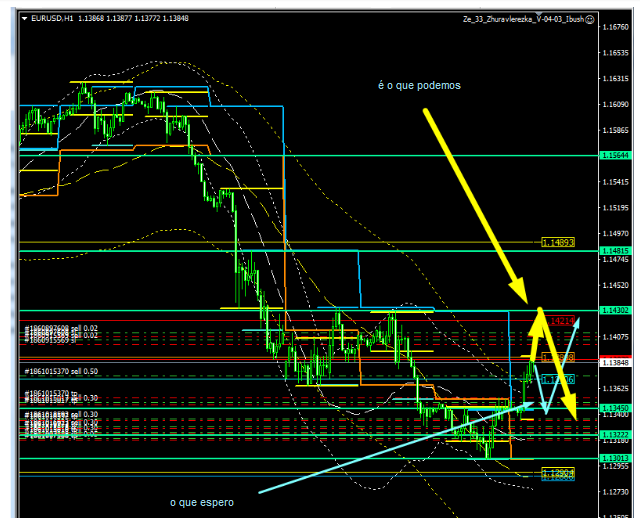Viewport: 640px width, 526px height.
Task: Click the yellow 1.14893 price label
Action: click(x=556, y=242)
